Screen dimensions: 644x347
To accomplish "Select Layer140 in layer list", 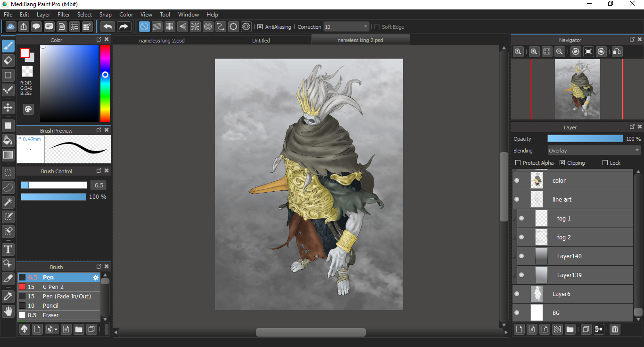I will [575, 256].
